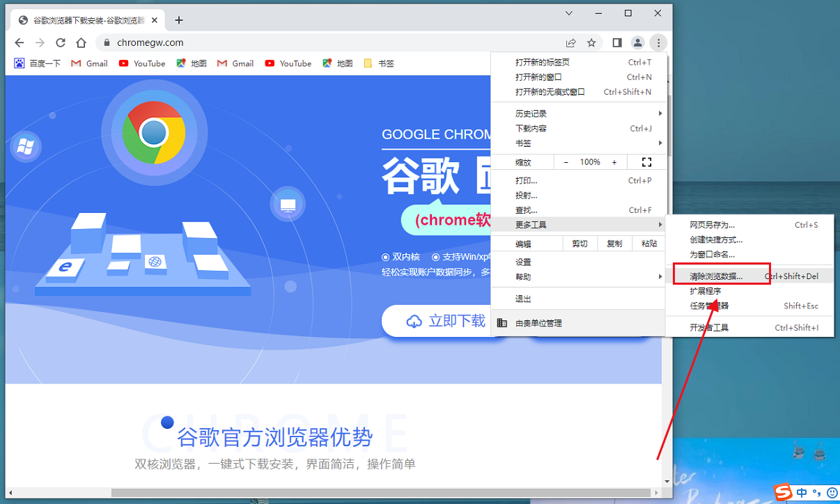Open the developer tools submenu item (Ctrl+Shift+I)
This screenshot has width=840, height=504.
[749, 328]
